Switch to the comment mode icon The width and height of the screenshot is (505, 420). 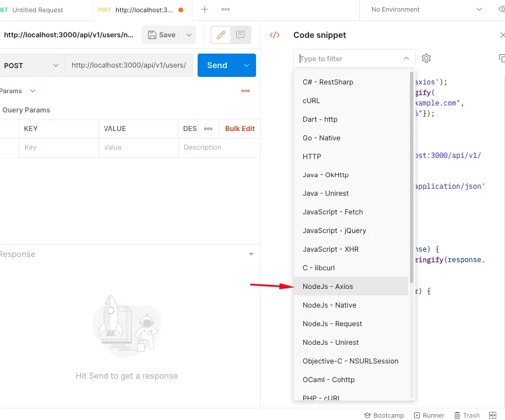click(x=240, y=35)
